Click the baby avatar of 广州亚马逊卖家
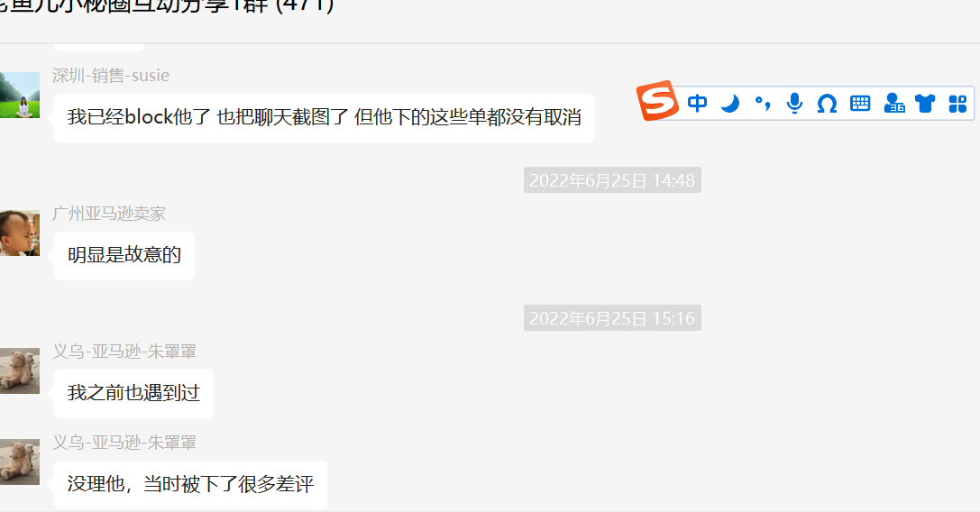980x512 pixels. click(19, 233)
